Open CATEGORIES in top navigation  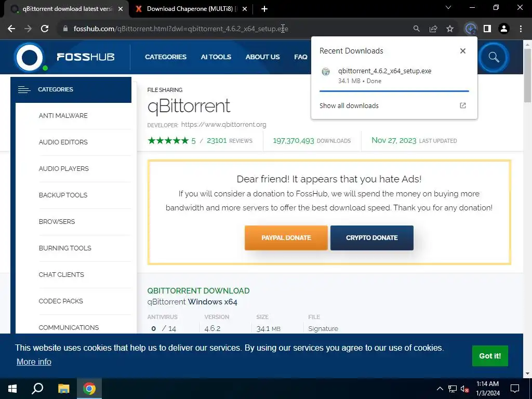pos(166,57)
